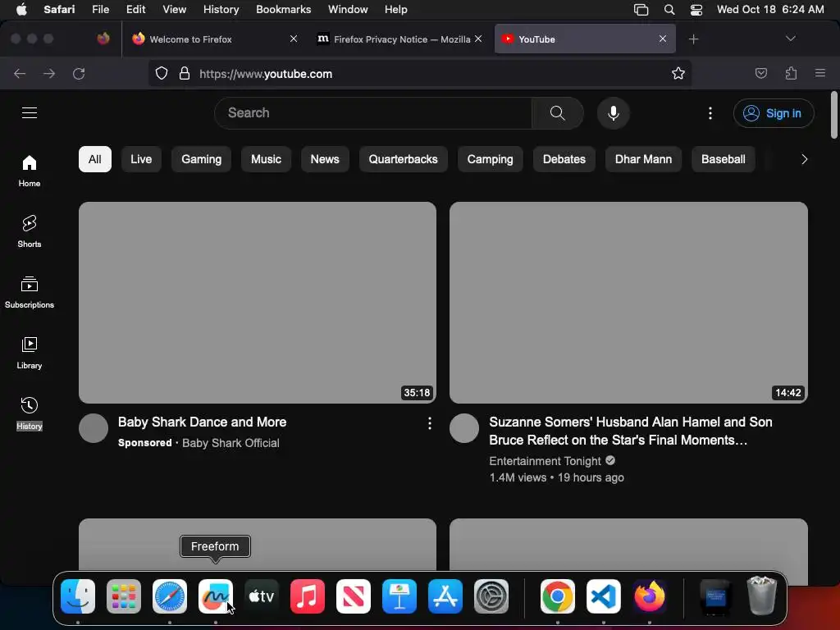This screenshot has height=630, width=840.
Task: Open Firefox extensions puzzle icon
Action: [x=791, y=73]
